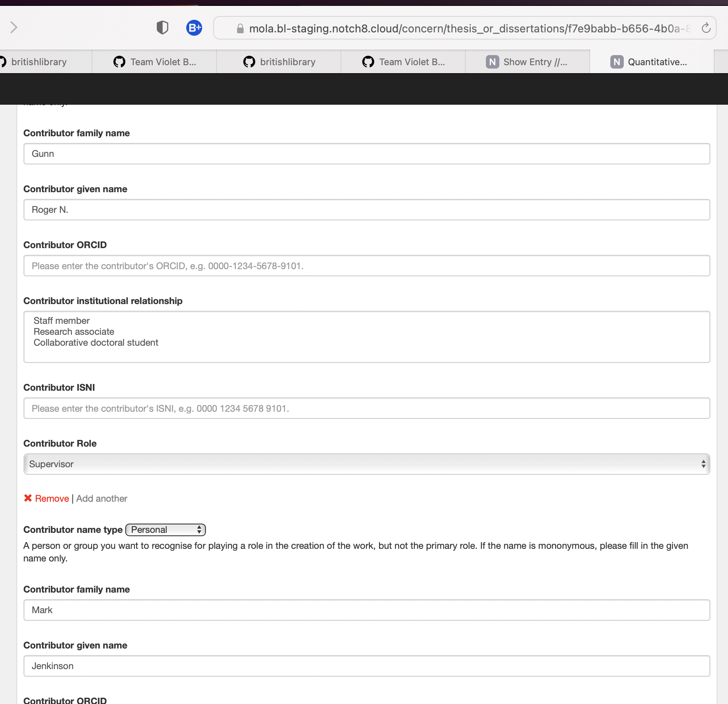Open the Contributor Role dropdown showing Supervisor

point(366,464)
